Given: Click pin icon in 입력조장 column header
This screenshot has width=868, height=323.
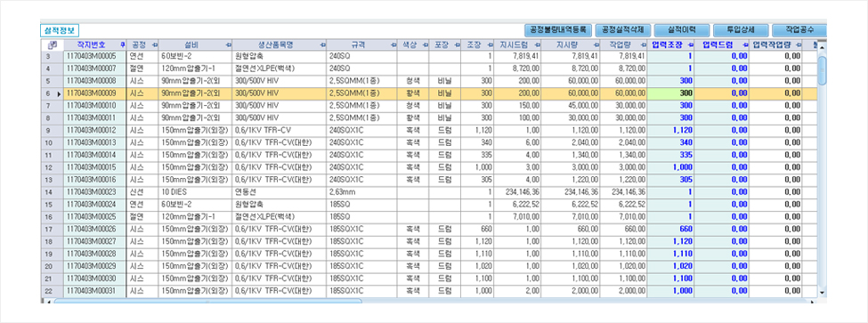Looking at the screenshot, I should coord(690,44).
